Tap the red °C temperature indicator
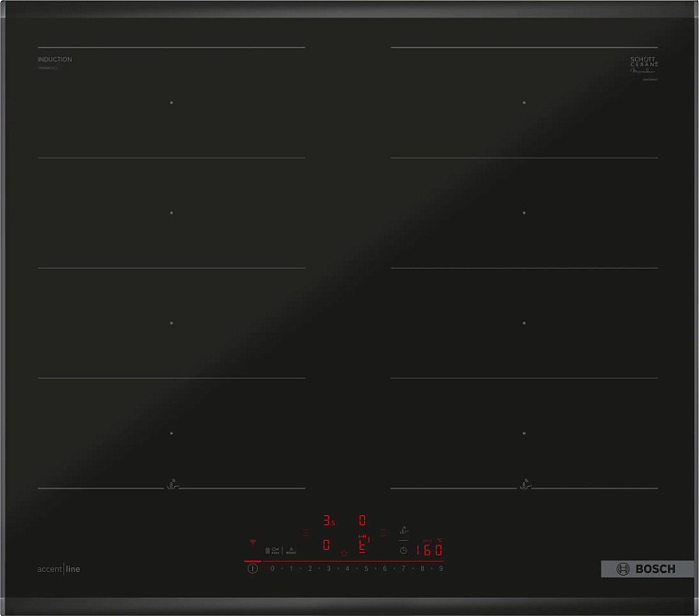Image resolution: width=699 pixels, height=616 pixels. pos(439,540)
